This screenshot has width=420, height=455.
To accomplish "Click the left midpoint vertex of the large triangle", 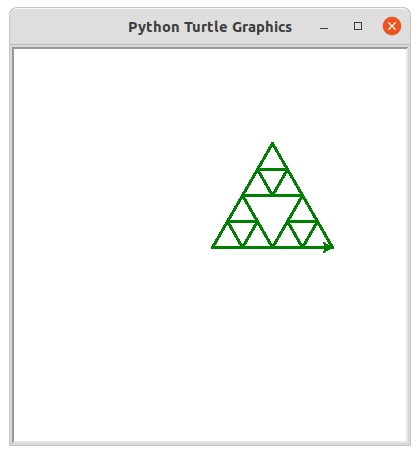I will pyautogui.click(x=243, y=195).
